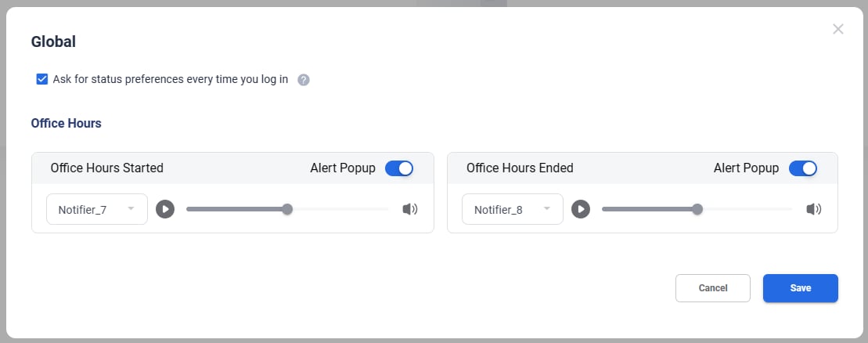Close the Global settings dialog with X

(837, 29)
